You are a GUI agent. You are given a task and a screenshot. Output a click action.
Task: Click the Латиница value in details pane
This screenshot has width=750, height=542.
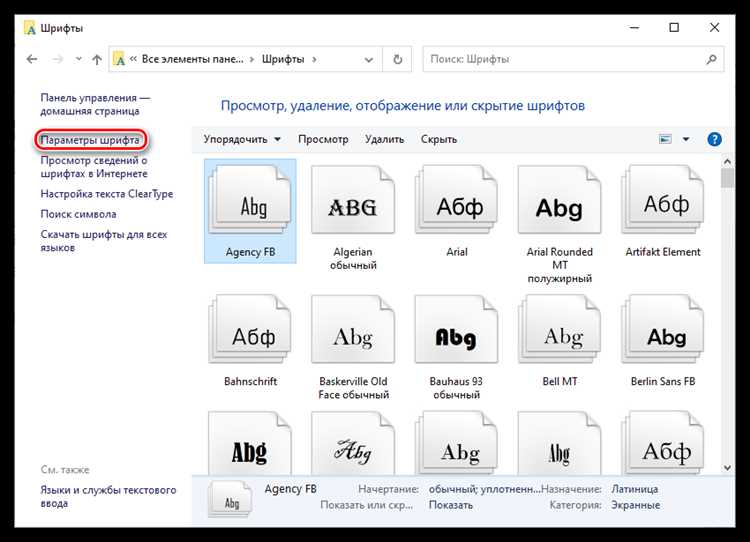(x=634, y=489)
